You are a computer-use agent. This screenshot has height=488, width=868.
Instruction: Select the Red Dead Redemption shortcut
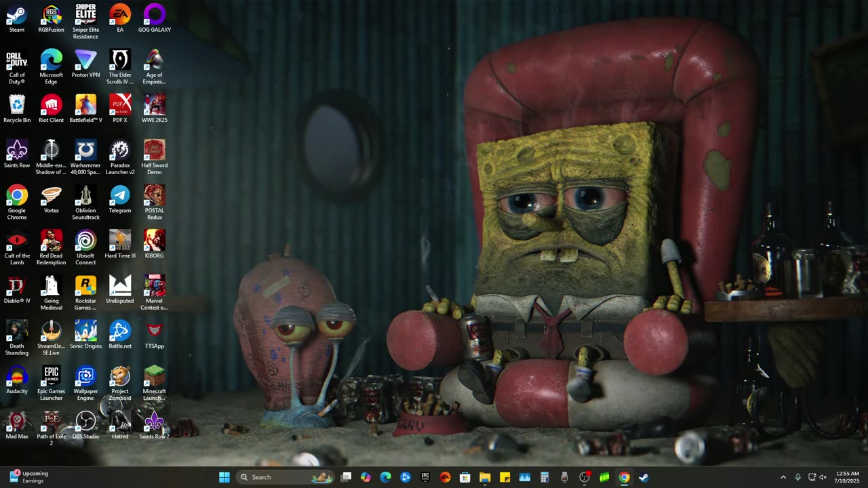[x=52, y=248]
